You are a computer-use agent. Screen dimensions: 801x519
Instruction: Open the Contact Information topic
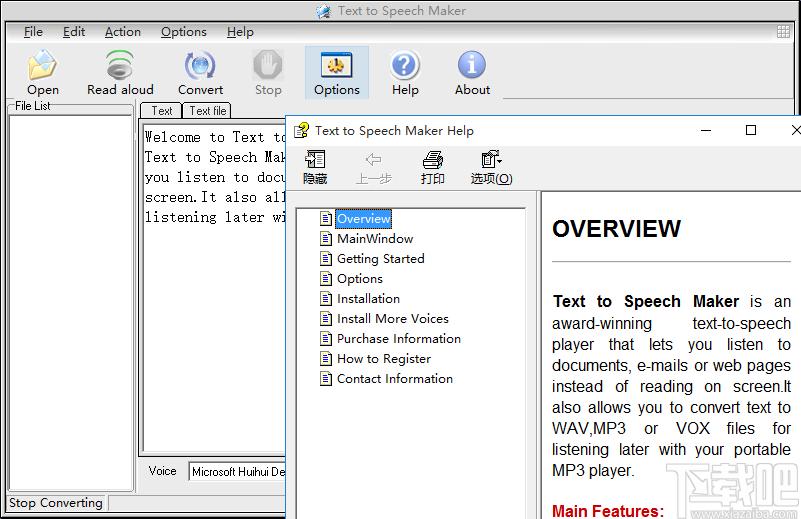(x=395, y=379)
